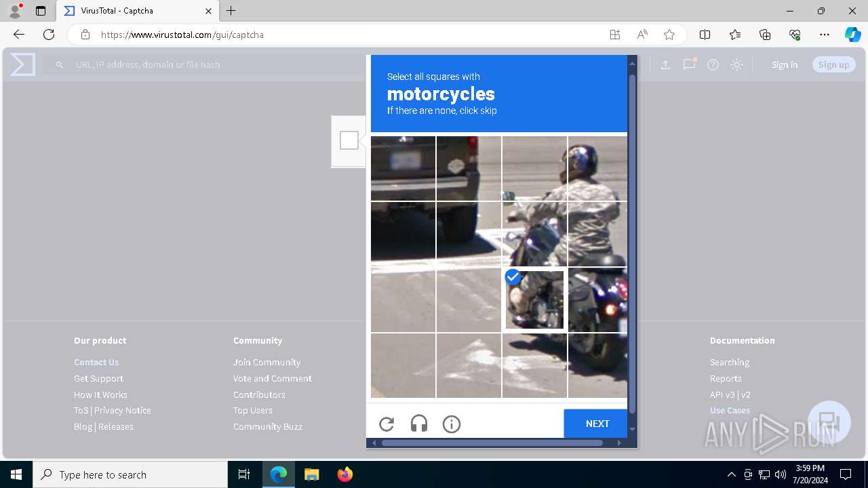Screen dimensions: 868x488
Task: Click the taskbar search box
Action: (x=130, y=474)
